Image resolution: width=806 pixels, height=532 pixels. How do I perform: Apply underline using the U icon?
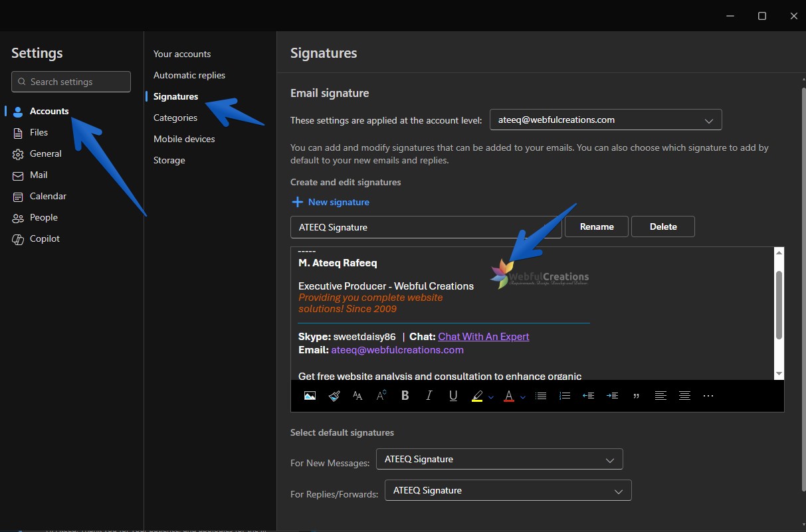453,396
